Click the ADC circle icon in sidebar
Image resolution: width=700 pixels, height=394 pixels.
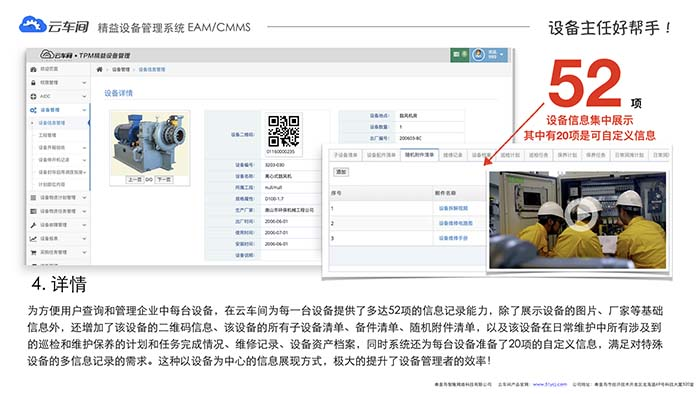point(33,96)
